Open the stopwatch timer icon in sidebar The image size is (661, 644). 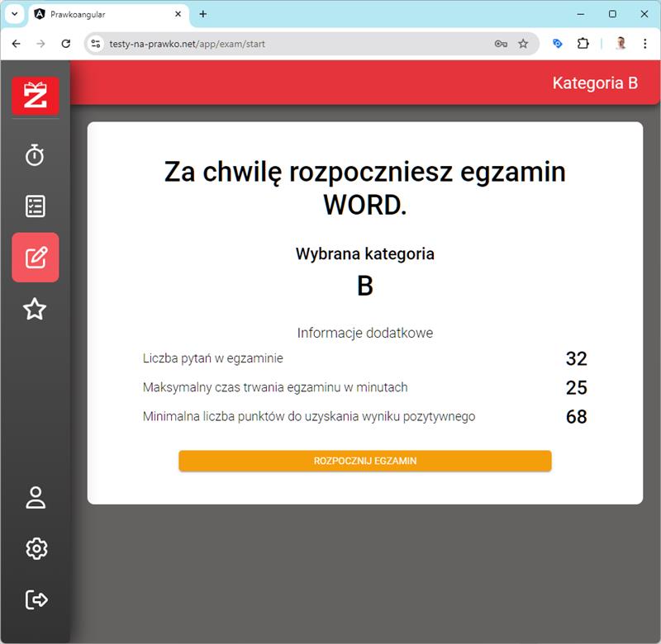click(35, 155)
